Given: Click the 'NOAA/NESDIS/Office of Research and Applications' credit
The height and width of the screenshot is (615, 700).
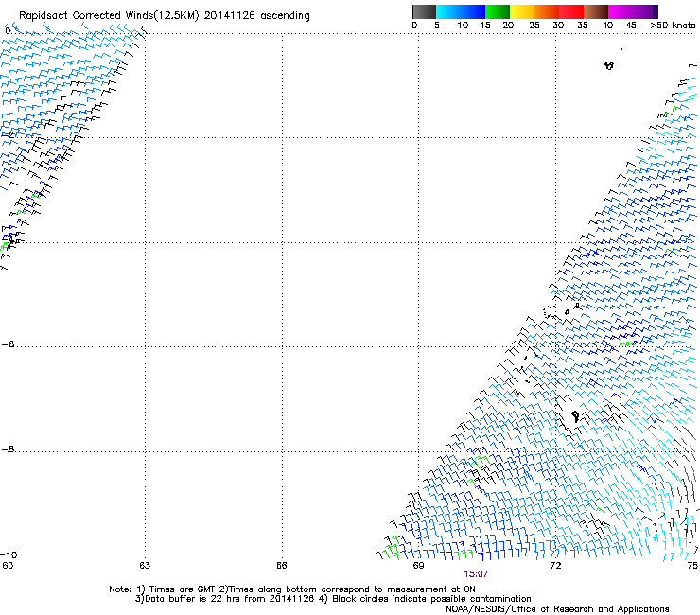Looking at the screenshot, I should coord(557,609).
